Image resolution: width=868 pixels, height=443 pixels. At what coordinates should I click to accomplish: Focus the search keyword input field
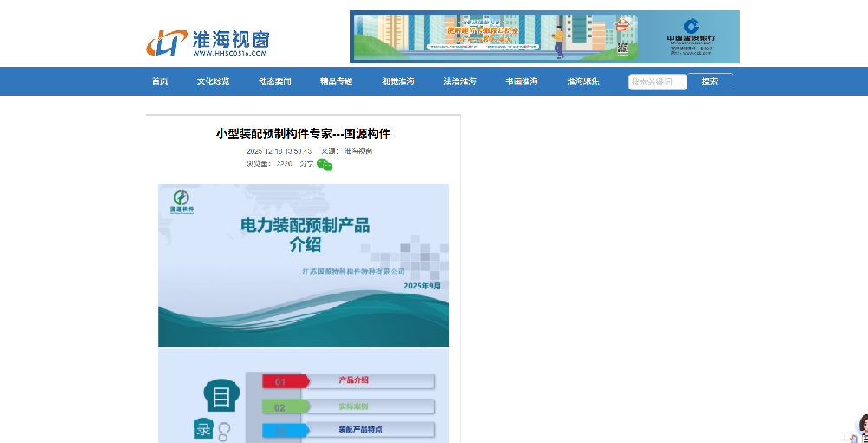(x=657, y=82)
